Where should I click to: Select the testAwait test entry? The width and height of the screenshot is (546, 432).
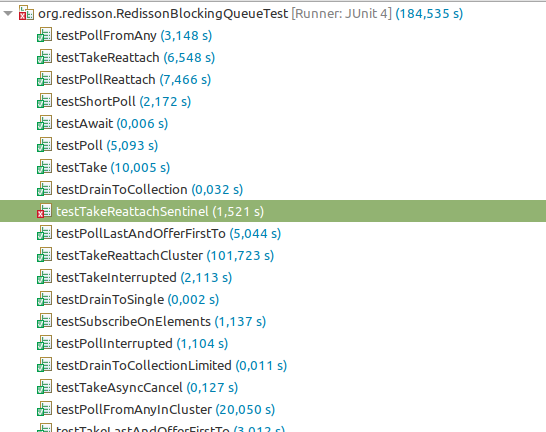[112, 124]
